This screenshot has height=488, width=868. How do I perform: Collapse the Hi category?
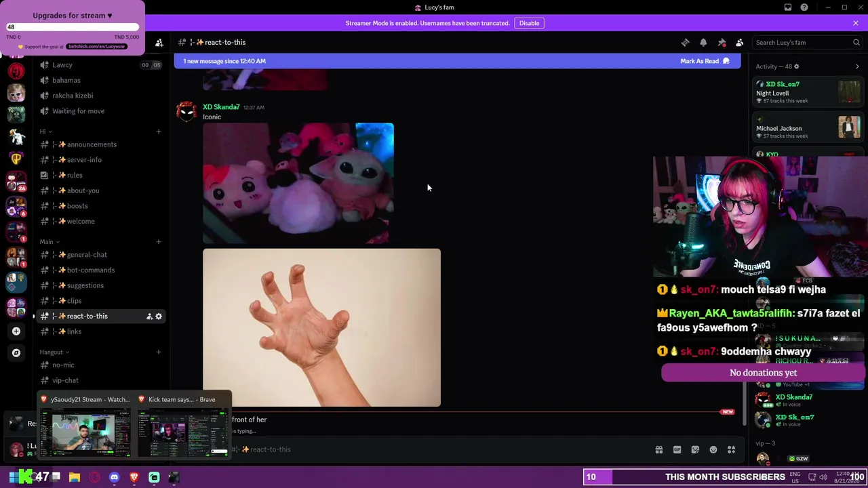click(45, 131)
